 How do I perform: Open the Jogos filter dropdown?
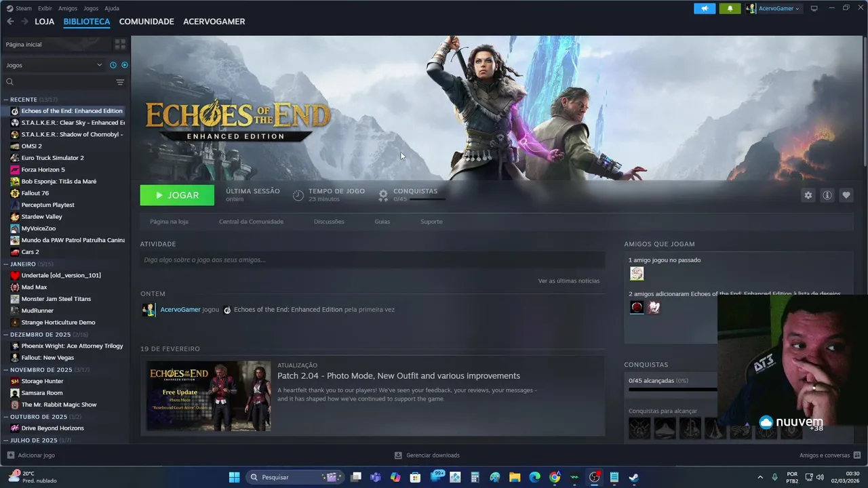[54, 65]
